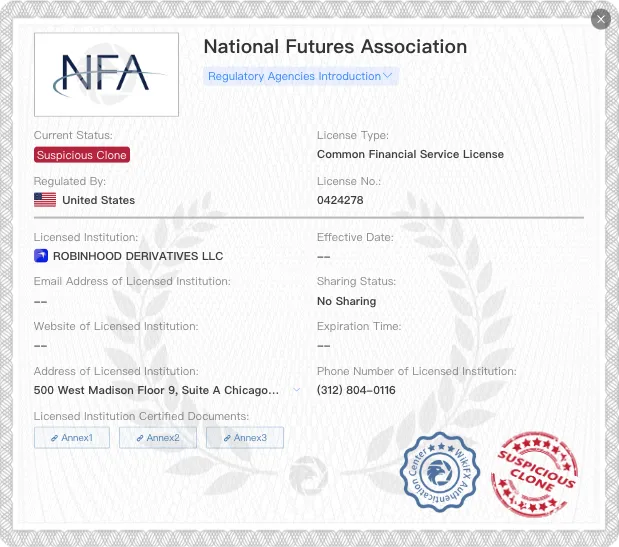The width and height of the screenshot is (619, 547).
Task: Open the Annex1 certified document
Action: tap(72, 438)
